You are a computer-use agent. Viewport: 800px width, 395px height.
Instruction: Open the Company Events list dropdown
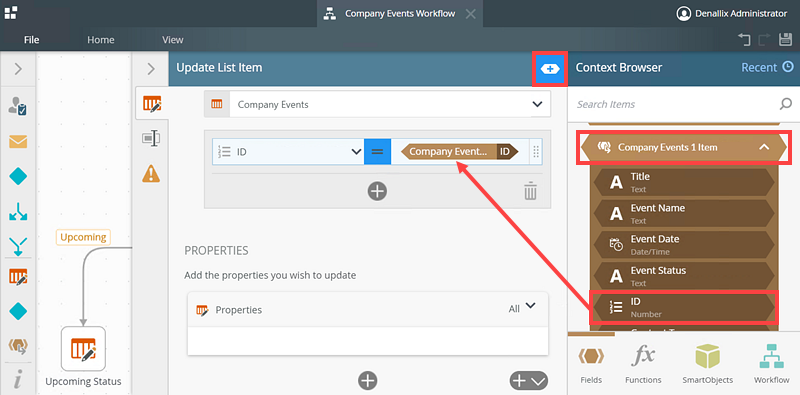click(537, 104)
